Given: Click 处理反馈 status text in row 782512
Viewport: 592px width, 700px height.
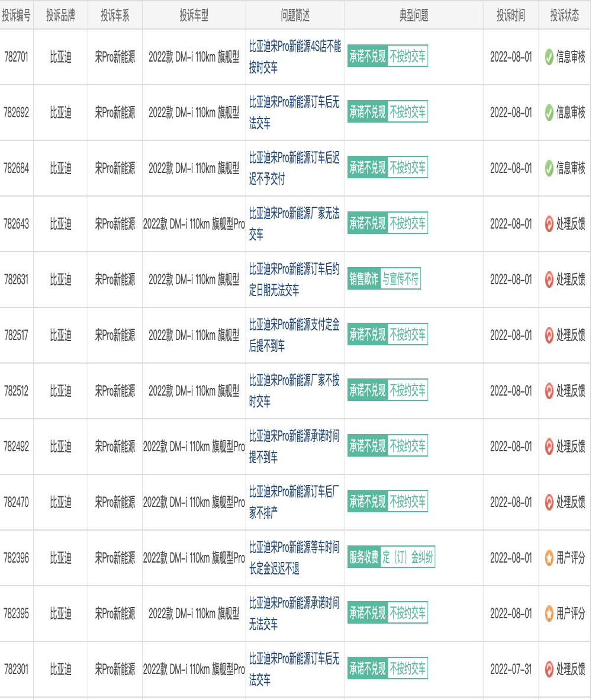Looking at the screenshot, I should click(x=571, y=391).
